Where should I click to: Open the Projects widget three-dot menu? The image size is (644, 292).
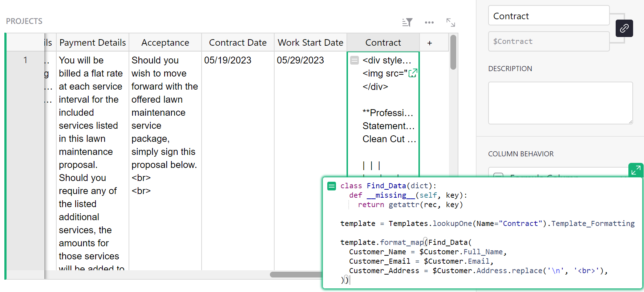tap(429, 22)
